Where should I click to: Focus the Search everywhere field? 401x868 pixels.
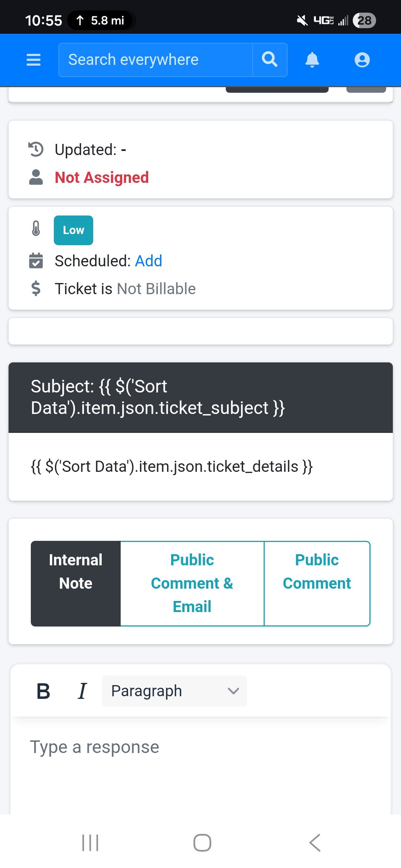click(x=156, y=60)
